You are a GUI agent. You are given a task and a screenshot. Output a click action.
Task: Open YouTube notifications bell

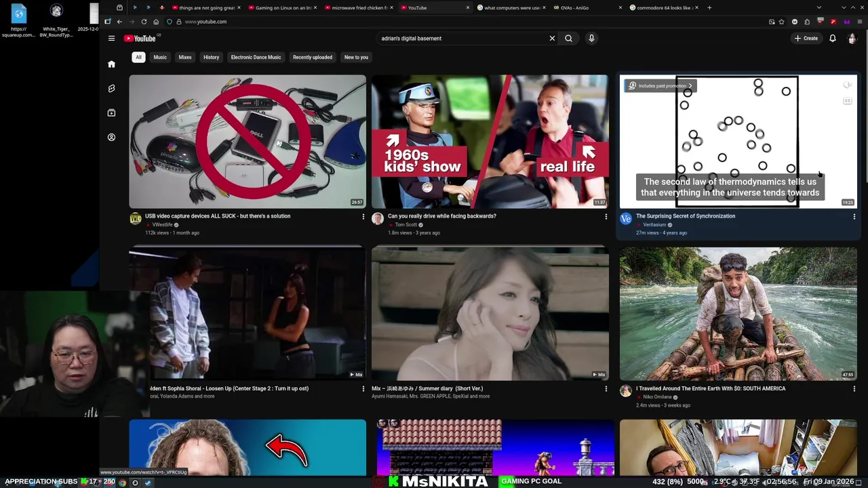coord(833,39)
